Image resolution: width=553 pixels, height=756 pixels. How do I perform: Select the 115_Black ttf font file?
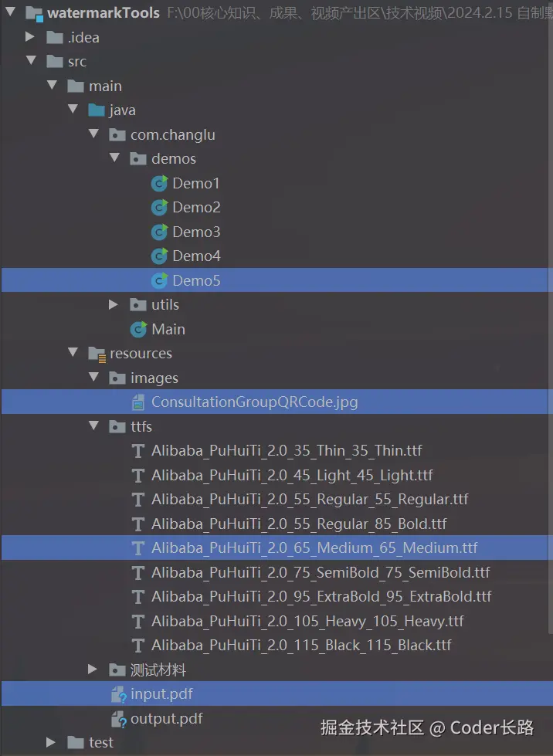(x=301, y=646)
